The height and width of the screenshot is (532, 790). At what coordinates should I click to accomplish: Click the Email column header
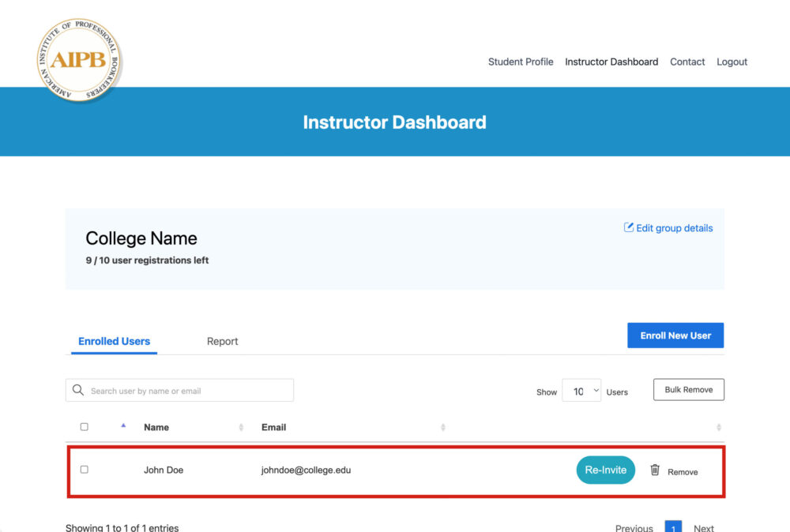point(273,427)
